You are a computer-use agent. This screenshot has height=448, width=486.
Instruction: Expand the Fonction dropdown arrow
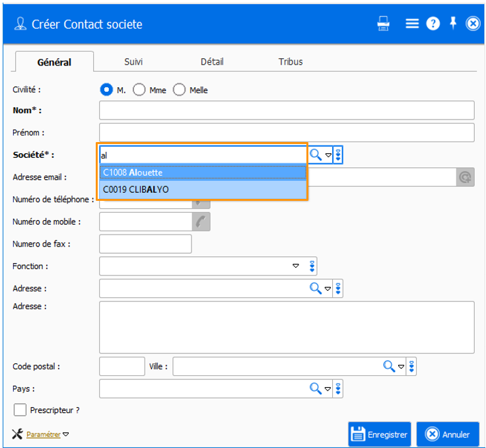(x=296, y=266)
